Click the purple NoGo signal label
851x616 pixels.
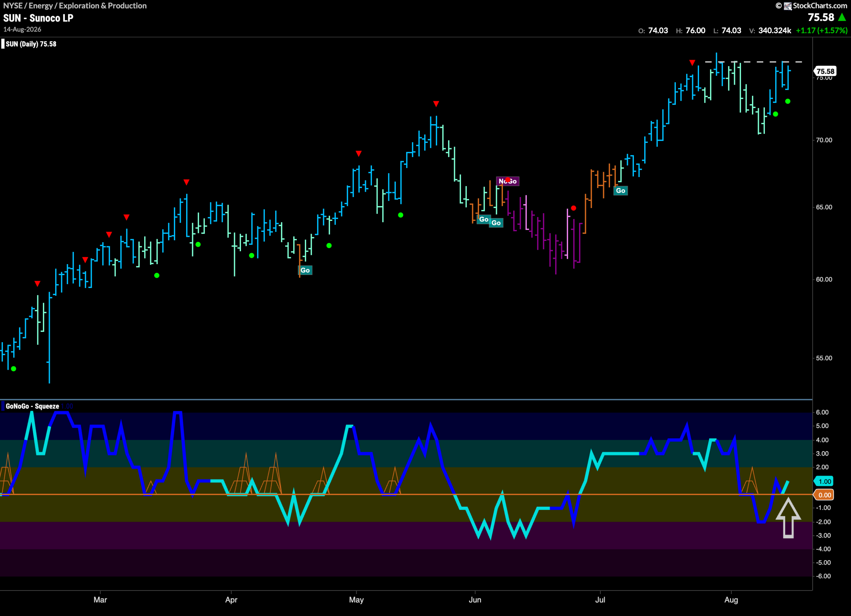[x=508, y=181]
